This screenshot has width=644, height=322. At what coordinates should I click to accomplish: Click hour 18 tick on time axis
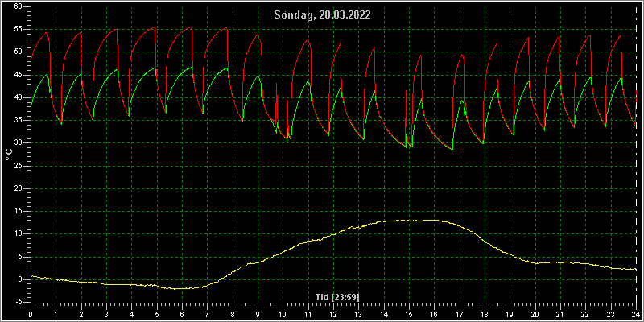485,314
